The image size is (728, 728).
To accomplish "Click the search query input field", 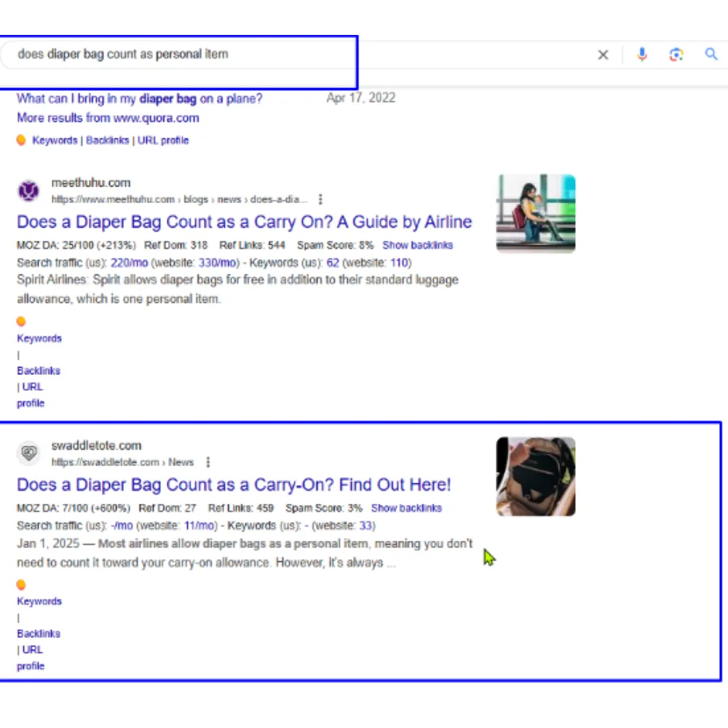I will click(x=291, y=55).
